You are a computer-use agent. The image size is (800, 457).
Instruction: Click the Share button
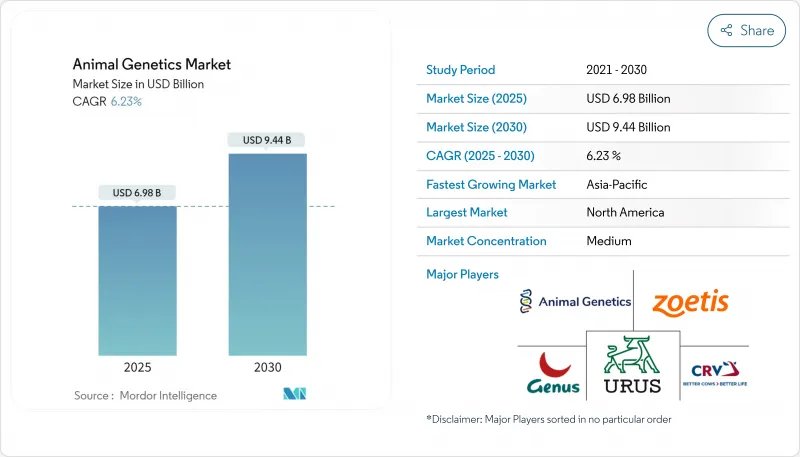pos(746,30)
